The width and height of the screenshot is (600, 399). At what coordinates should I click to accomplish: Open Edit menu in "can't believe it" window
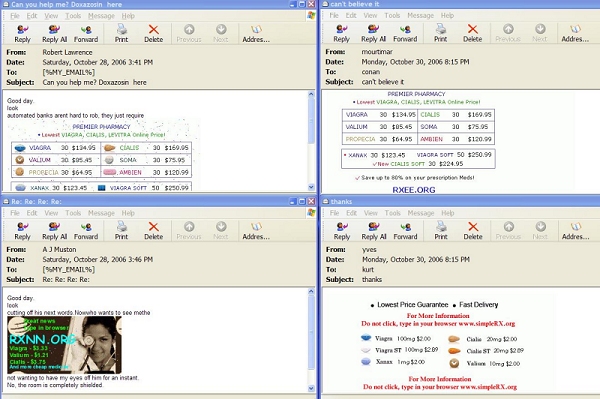351,15
